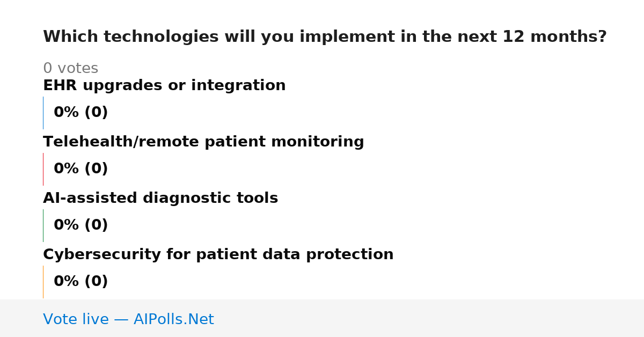
Task: Click the word 'AIPolls.Net' in footer
Action: point(173,320)
